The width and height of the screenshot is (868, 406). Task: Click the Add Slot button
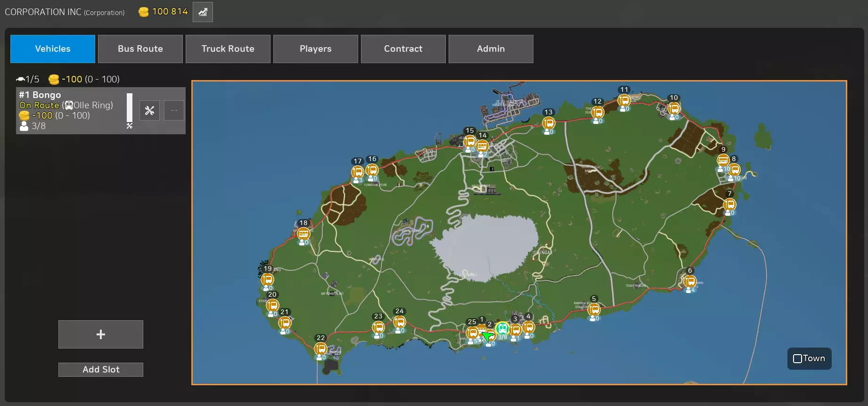click(101, 370)
